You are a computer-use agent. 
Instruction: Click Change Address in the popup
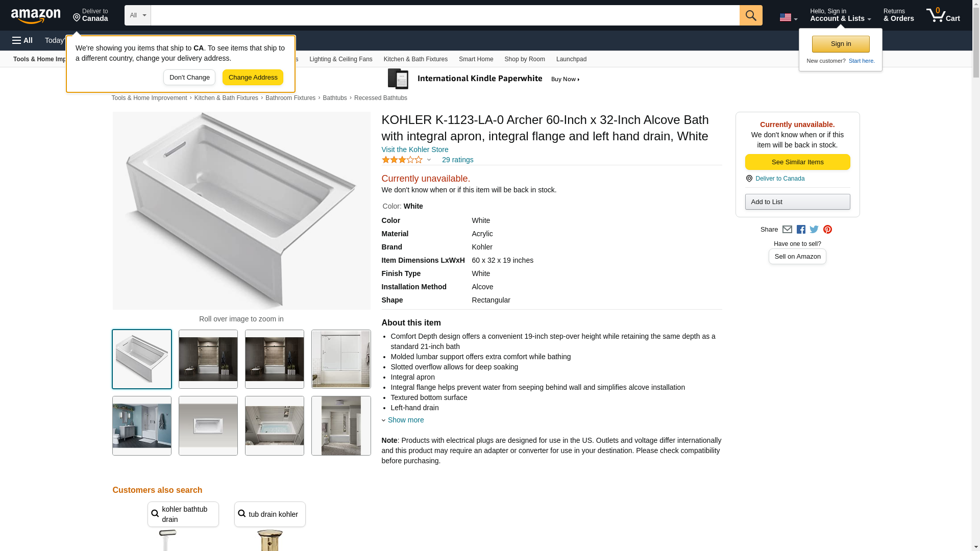[253, 78]
